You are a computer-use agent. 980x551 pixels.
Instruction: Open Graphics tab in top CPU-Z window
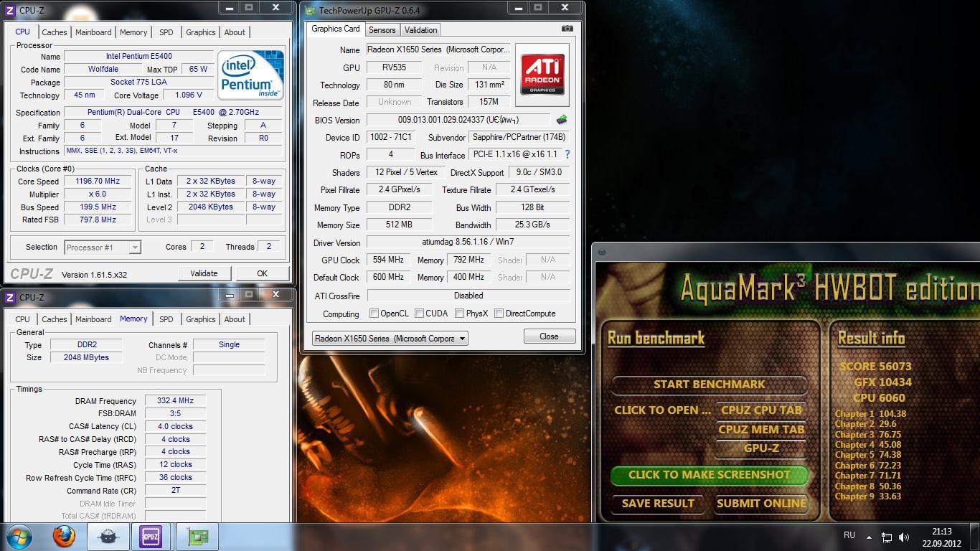coord(200,32)
